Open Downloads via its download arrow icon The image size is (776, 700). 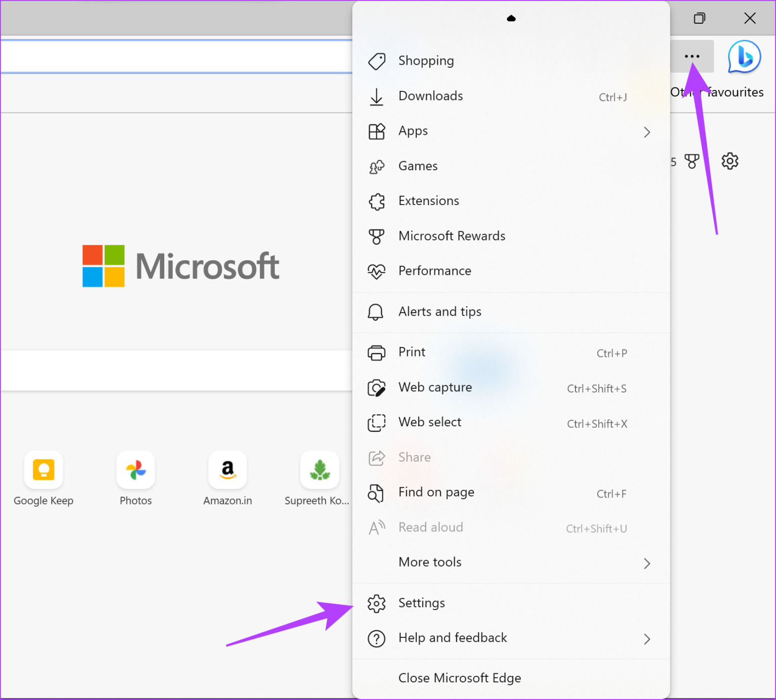tap(376, 96)
